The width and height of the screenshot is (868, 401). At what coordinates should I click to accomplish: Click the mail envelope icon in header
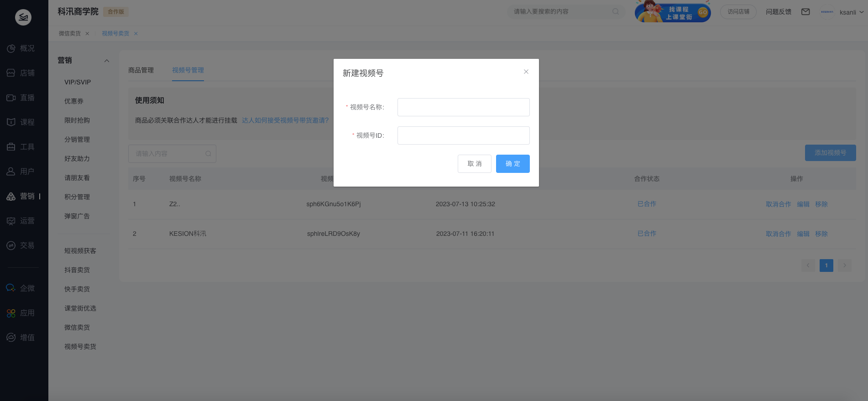click(805, 12)
